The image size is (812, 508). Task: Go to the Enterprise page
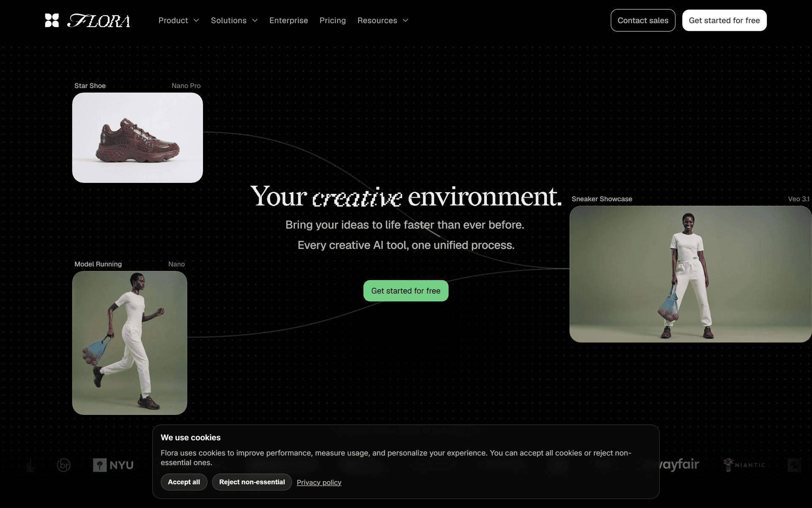[288, 20]
